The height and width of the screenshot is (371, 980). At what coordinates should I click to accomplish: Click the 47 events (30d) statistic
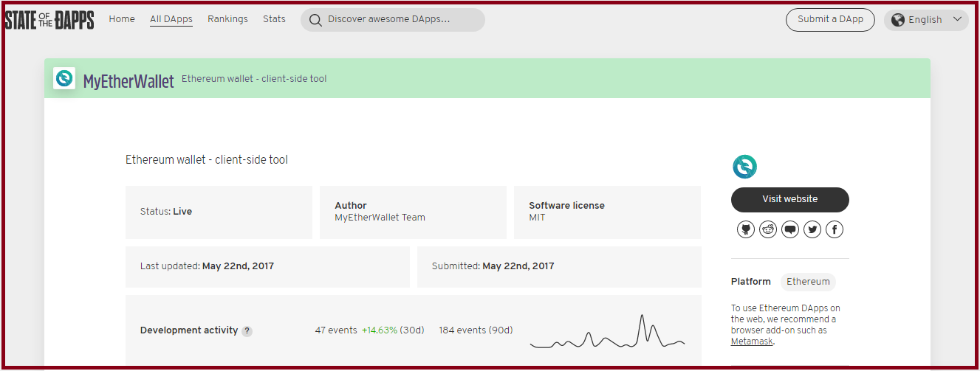tap(369, 330)
